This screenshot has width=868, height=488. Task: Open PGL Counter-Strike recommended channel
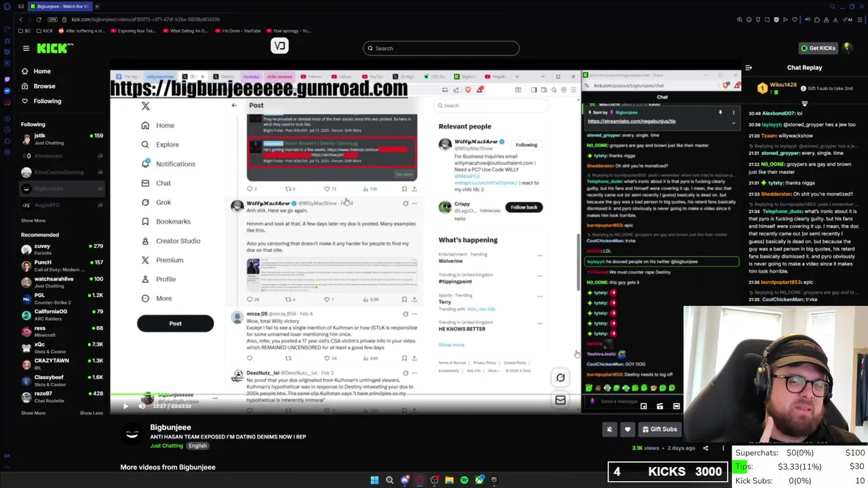pyautogui.click(x=61, y=298)
